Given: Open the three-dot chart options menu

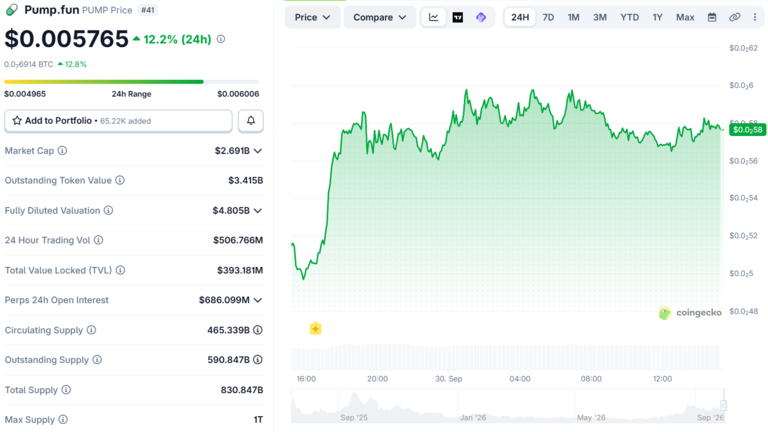Looking at the screenshot, I should click(755, 17).
